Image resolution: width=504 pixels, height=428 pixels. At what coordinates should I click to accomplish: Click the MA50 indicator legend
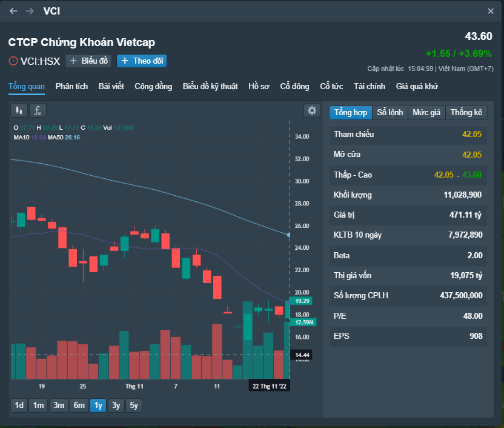(x=64, y=137)
